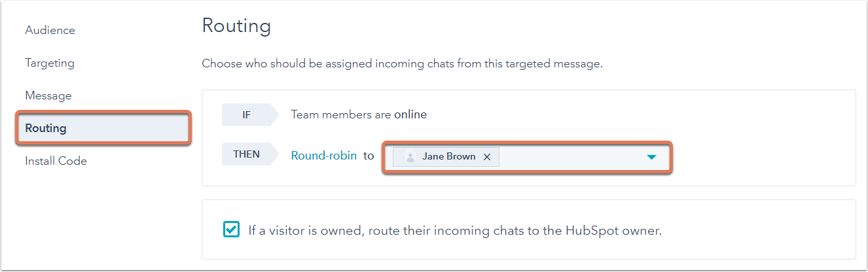This screenshot has height=272, width=868.
Task: Open the Round-robin routing option
Action: [324, 156]
